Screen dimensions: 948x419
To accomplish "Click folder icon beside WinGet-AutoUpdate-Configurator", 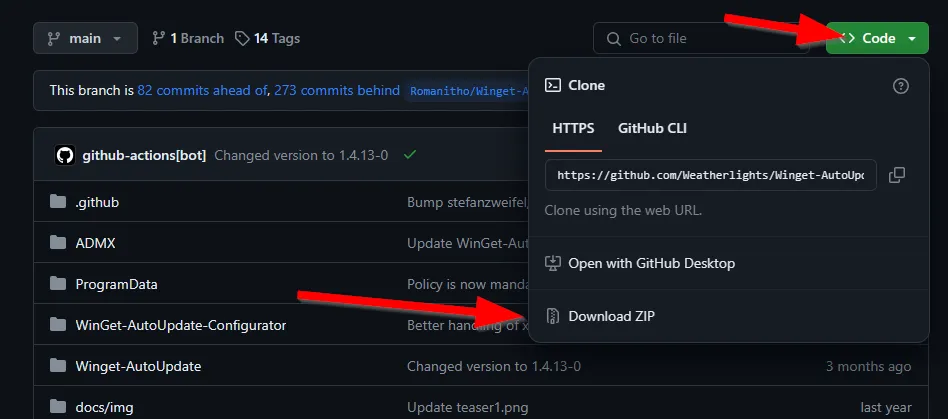I will [x=58, y=325].
